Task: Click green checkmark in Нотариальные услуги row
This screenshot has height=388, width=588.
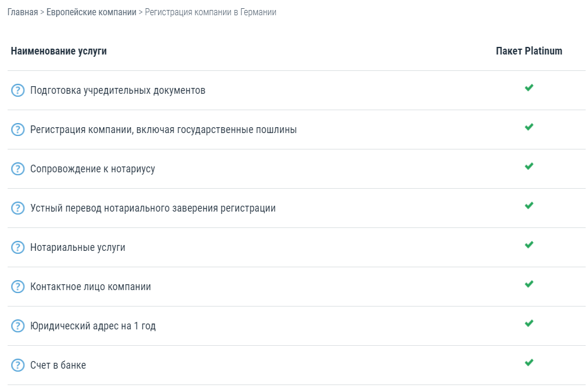Action: coord(529,245)
